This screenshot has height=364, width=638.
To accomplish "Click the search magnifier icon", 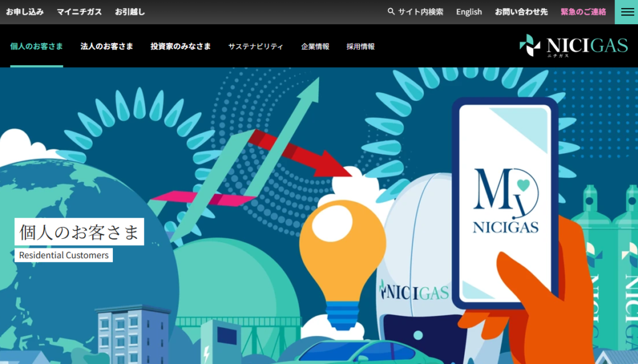I will [x=391, y=11].
